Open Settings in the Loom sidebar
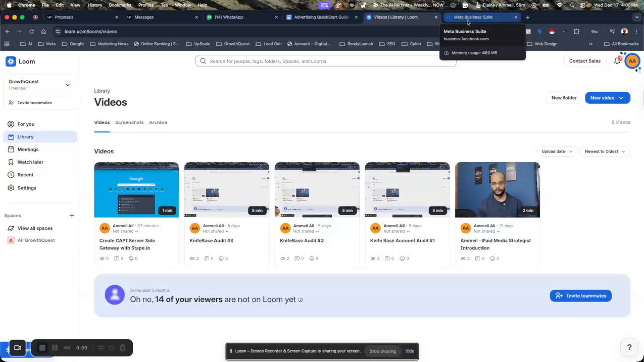The width and height of the screenshot is (644, 362). pos(40,188)
